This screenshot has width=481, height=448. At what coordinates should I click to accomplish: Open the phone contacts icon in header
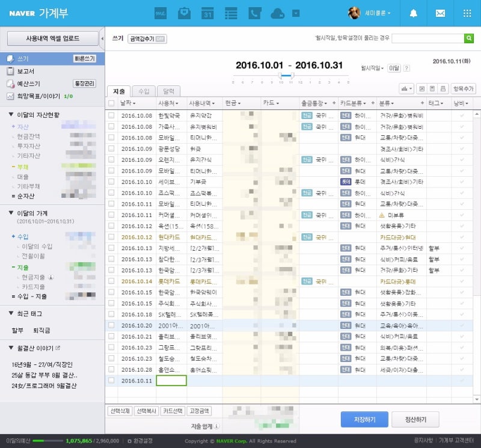coord(254,13)
